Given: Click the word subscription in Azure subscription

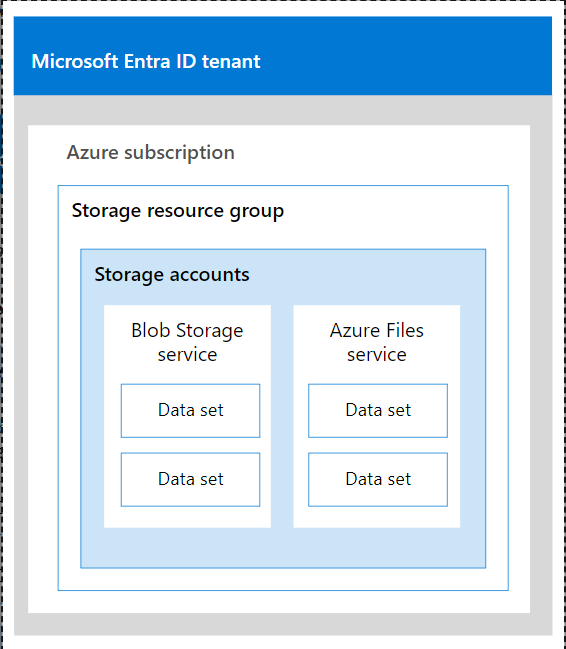Looking at the screenshot, I should [x=179, y=153].
